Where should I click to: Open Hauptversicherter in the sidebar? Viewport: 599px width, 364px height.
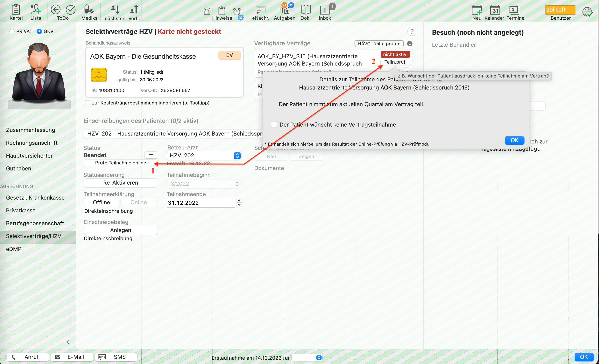pyautogui.click(x=29, y=156)
